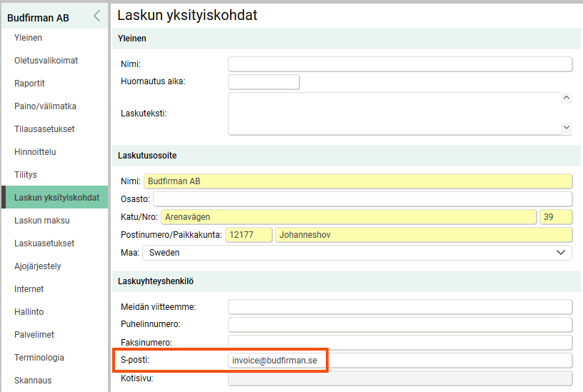Open the Maa country dropdown
Screen dimensions: 583x392
point(357,253)
